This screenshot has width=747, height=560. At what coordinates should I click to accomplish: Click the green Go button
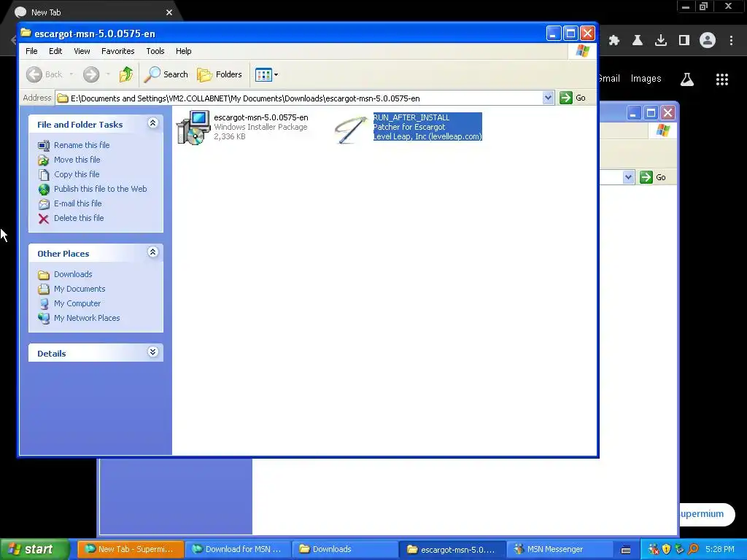573,98
